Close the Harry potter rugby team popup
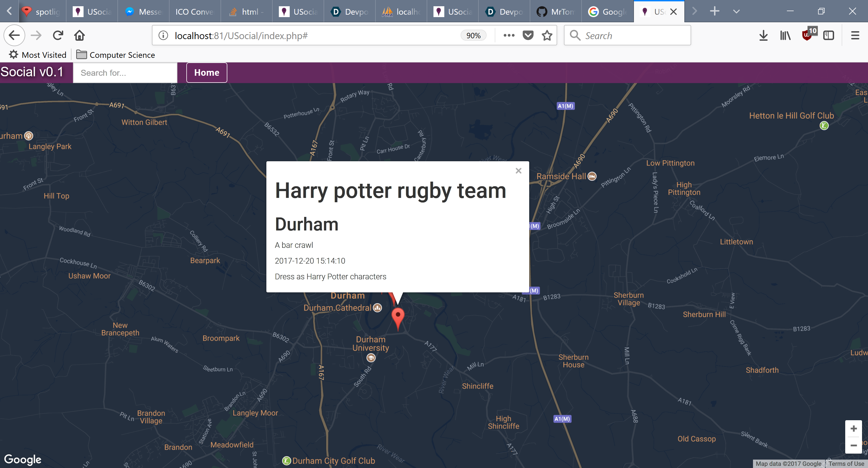The width and height of the screenshot is (868, 468). click(x=518, y=171)
